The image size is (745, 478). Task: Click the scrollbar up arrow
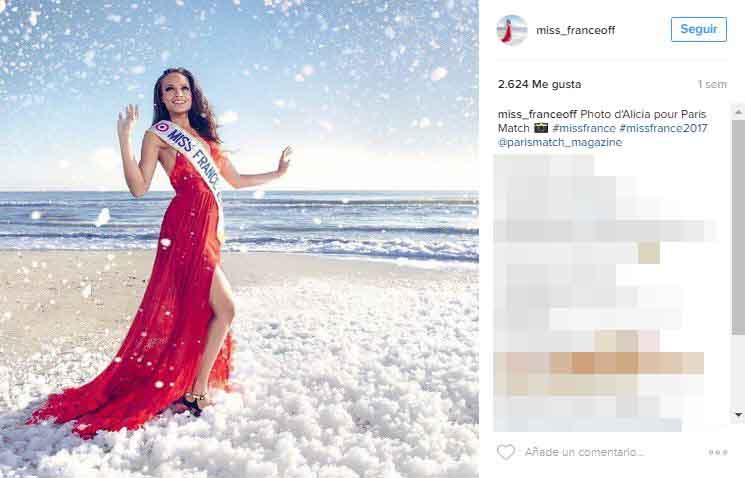pyautogui.click(x=738, y=112)
